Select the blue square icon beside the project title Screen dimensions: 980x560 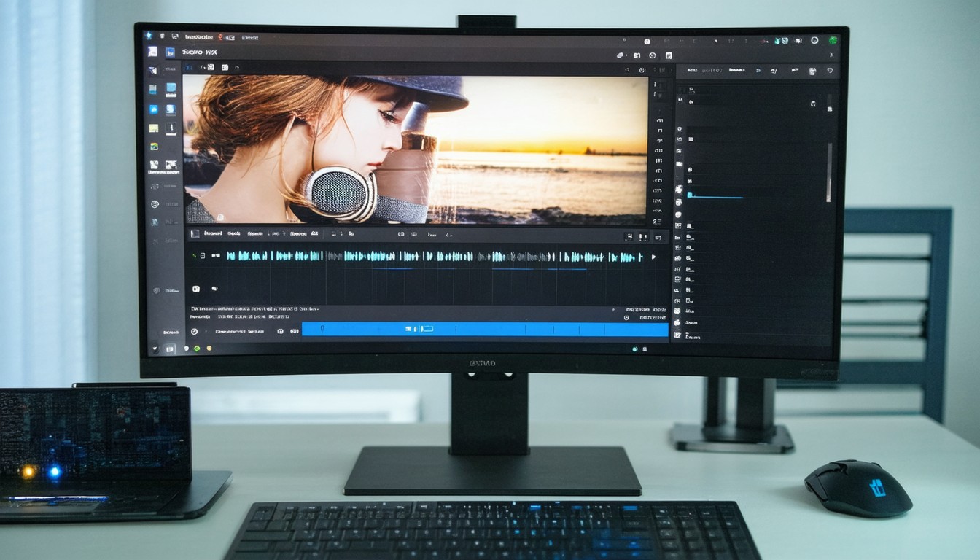[170, 52]
